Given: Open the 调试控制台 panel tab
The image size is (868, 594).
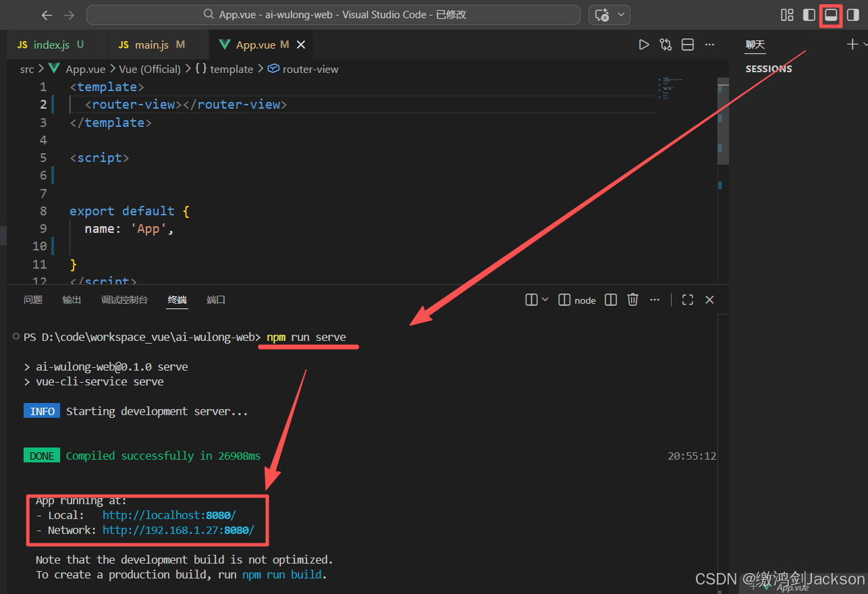Looking at the screenshot, I should [125, 300].
